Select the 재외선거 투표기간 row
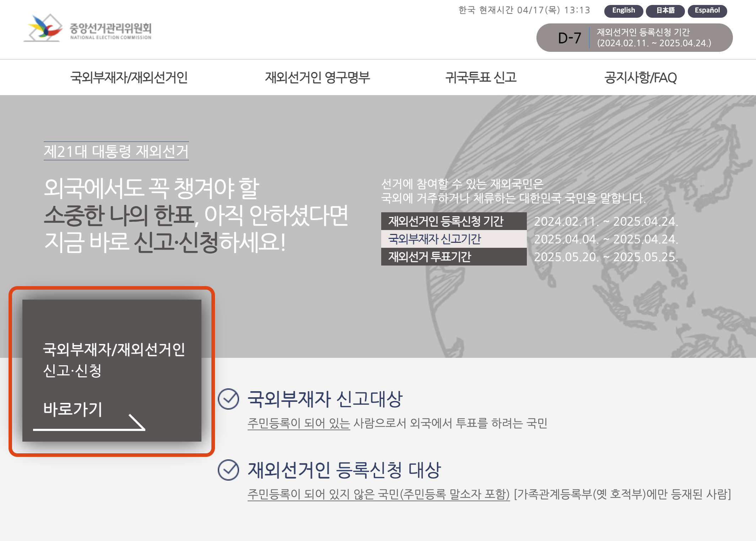Screen dimensions: 756x541 pyautogui.click(x=454, y=257)
